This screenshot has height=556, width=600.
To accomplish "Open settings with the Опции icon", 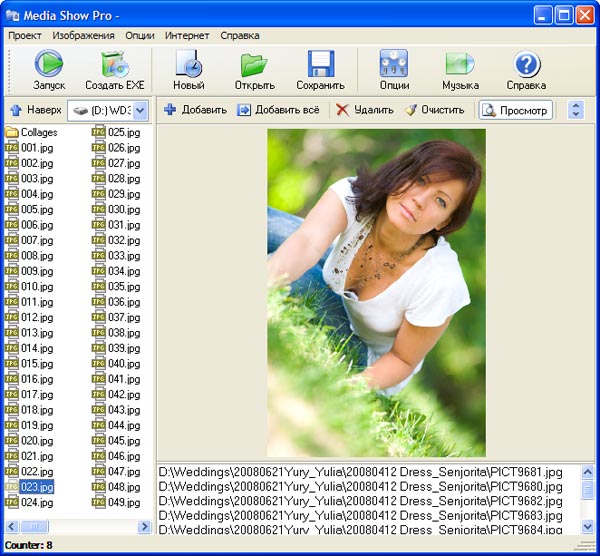I will pyautogui.click(x=394, y=69).
